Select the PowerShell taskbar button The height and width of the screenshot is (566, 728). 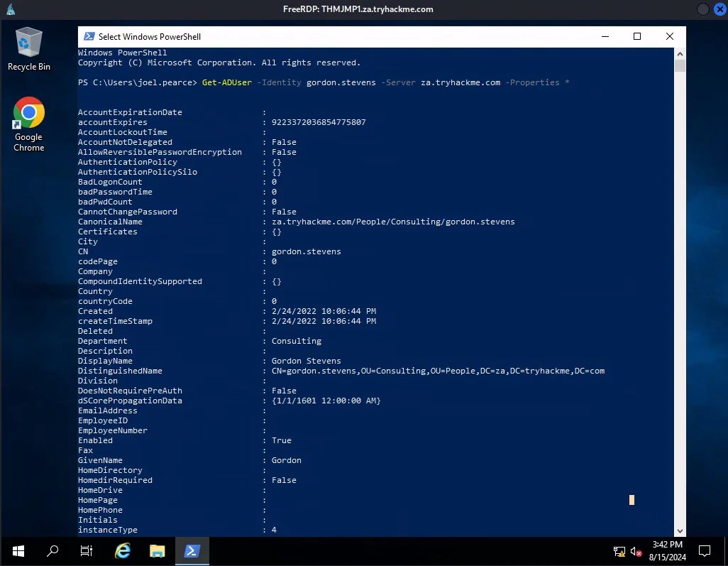[x=192, y=551]
